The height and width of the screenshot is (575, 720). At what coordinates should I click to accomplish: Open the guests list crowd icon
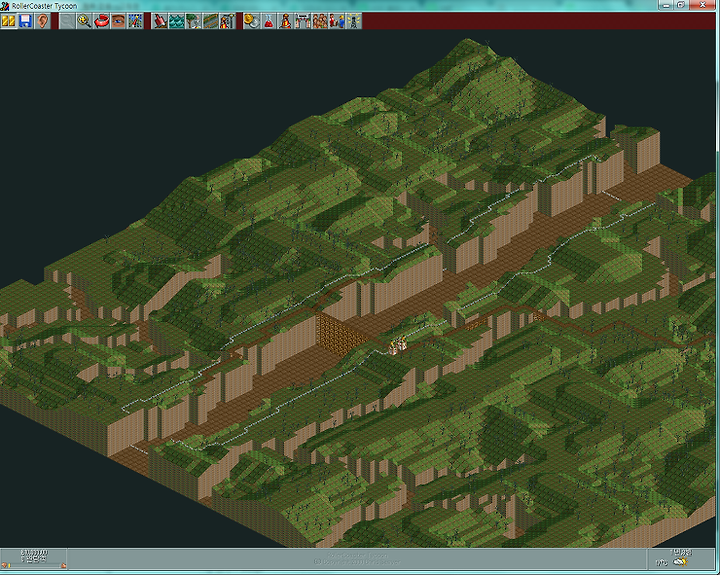pyautogui.click(x=320, y=21)
